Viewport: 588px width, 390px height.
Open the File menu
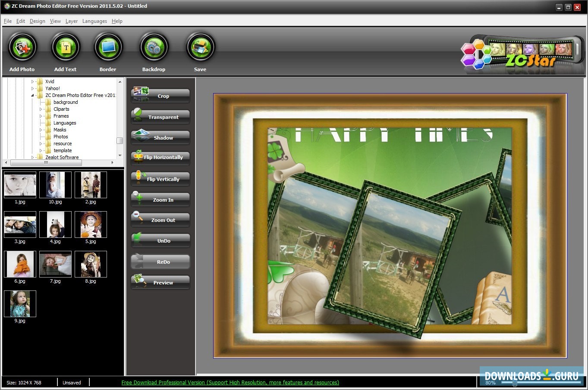click(x=8, y=21)
